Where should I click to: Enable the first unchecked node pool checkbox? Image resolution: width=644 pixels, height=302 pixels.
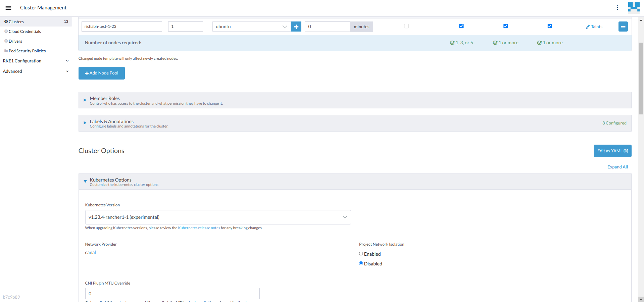(x=406, y=26)
